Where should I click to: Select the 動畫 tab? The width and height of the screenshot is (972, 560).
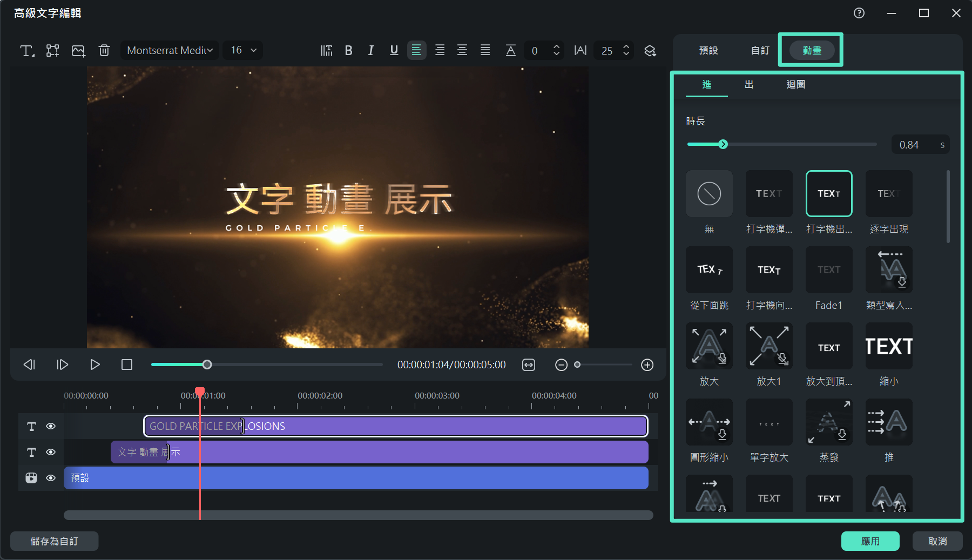click(x=812, y=50)
